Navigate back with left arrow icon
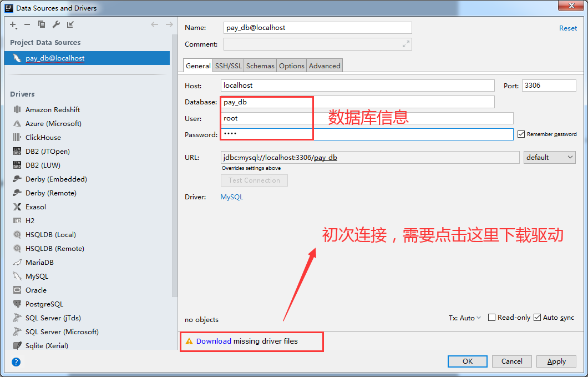This screenshot has height=377, width=588. tap(155, 24)
